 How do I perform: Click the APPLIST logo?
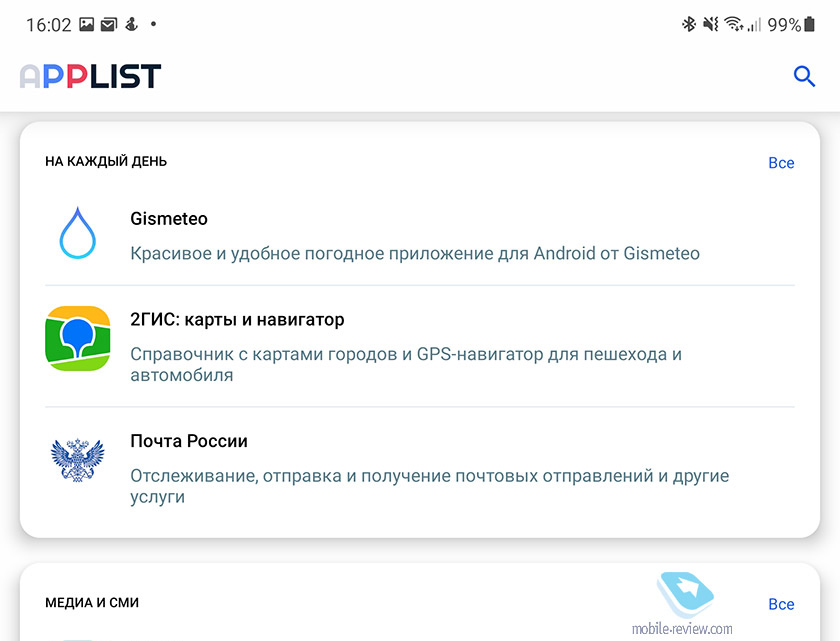point(90,76)
